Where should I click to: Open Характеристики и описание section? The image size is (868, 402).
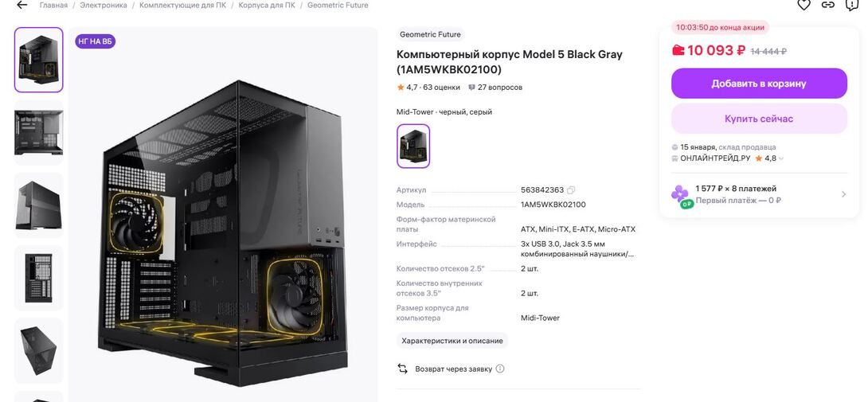[x=452, y=341]
